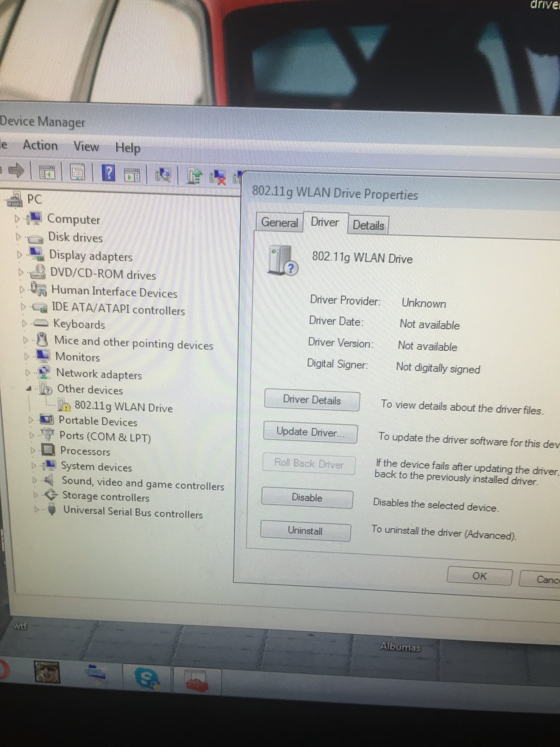Open Skype from the taskbar

pos(146,678)
